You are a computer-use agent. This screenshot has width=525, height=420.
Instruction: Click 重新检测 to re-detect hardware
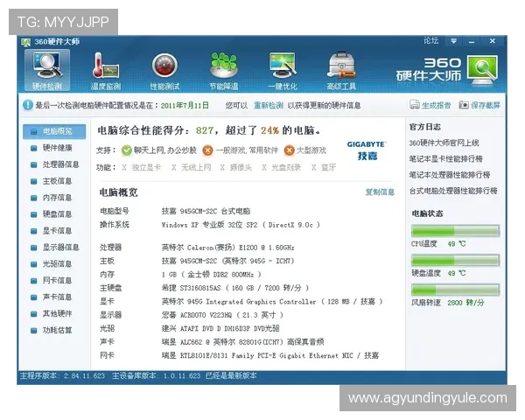tap(269, 106)
